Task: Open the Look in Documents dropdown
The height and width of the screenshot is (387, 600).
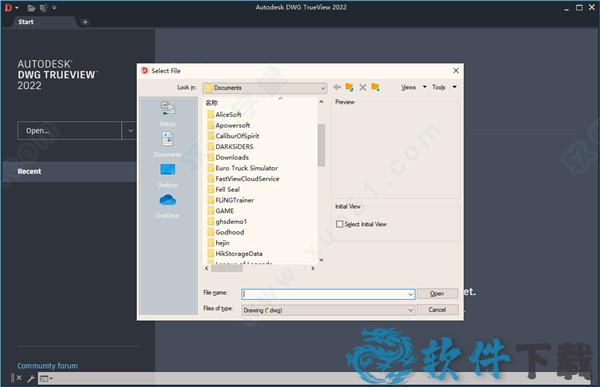Action: (x=265, y=88)
